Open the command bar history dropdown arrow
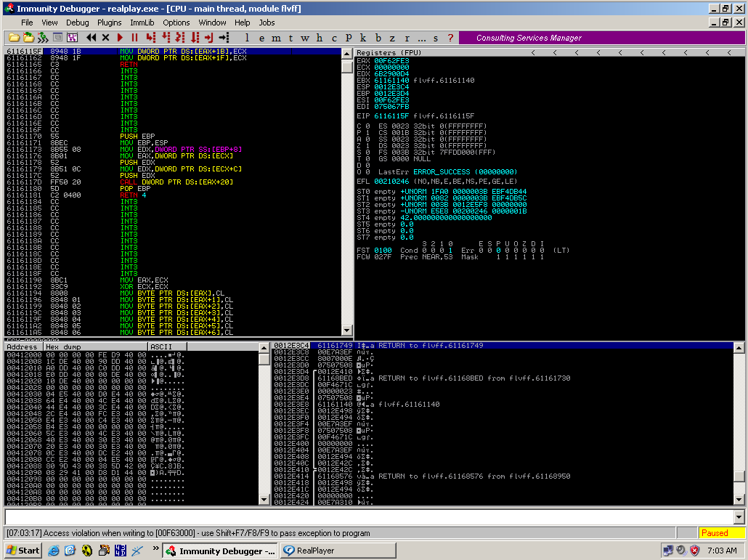The width and height of the screenshot is (748, 560). 739,517
